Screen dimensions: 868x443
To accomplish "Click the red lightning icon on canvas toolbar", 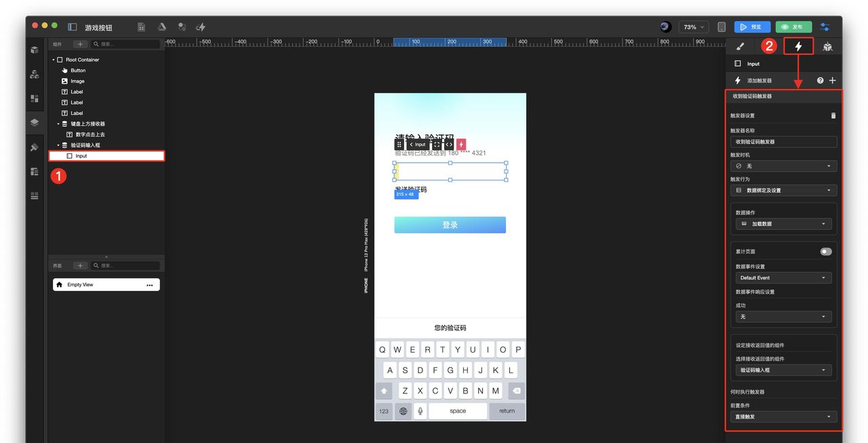I will tap(461, 145).
